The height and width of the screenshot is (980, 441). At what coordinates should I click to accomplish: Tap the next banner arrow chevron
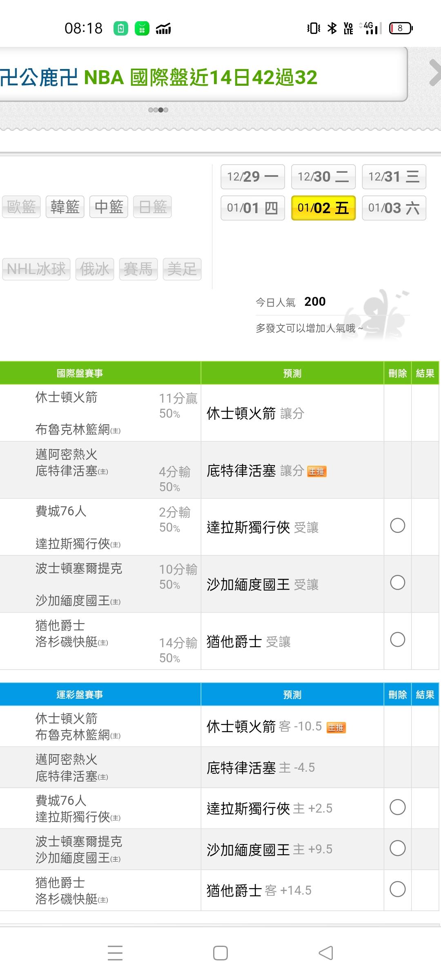pyautogui.click(x=434, y=73)
